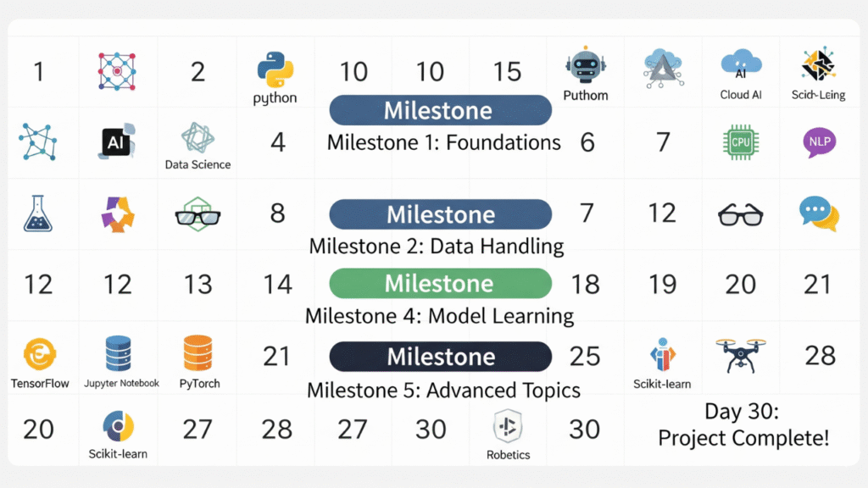This screenshot has width=868, height=488.
Task: Click the purple NLP speech bubble icon
Action: pyautogui.click(x=819, y=142)
